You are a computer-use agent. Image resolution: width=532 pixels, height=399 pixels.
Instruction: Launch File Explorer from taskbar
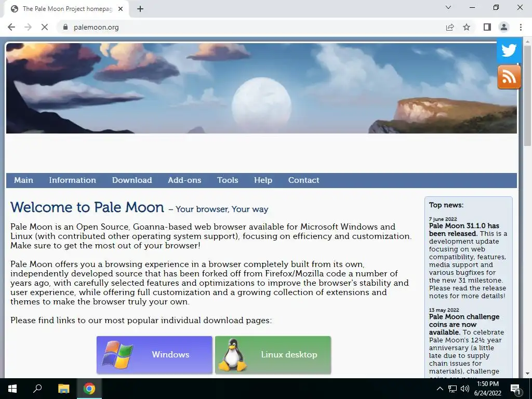click(63, 389)
